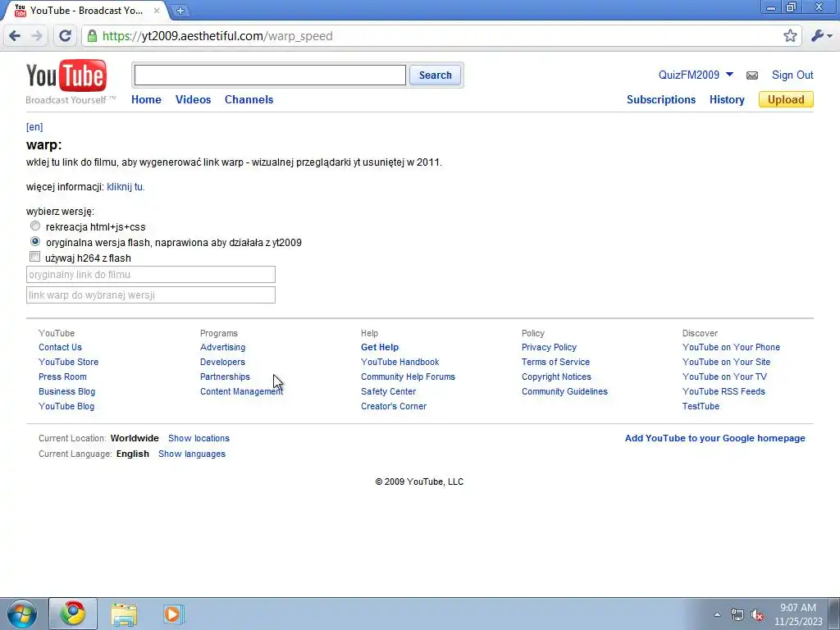
Task: Open the Privacy Policy link
Action: 549,347
